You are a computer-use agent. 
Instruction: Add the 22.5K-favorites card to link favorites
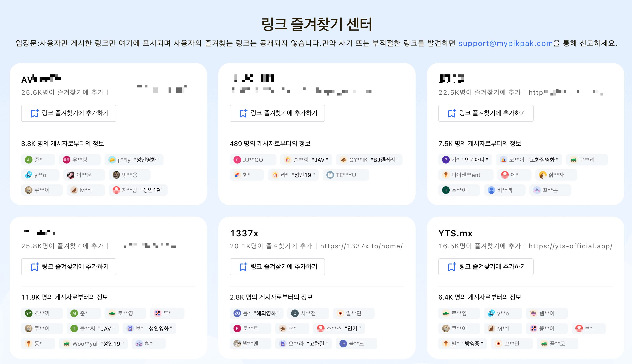point(486,113)
